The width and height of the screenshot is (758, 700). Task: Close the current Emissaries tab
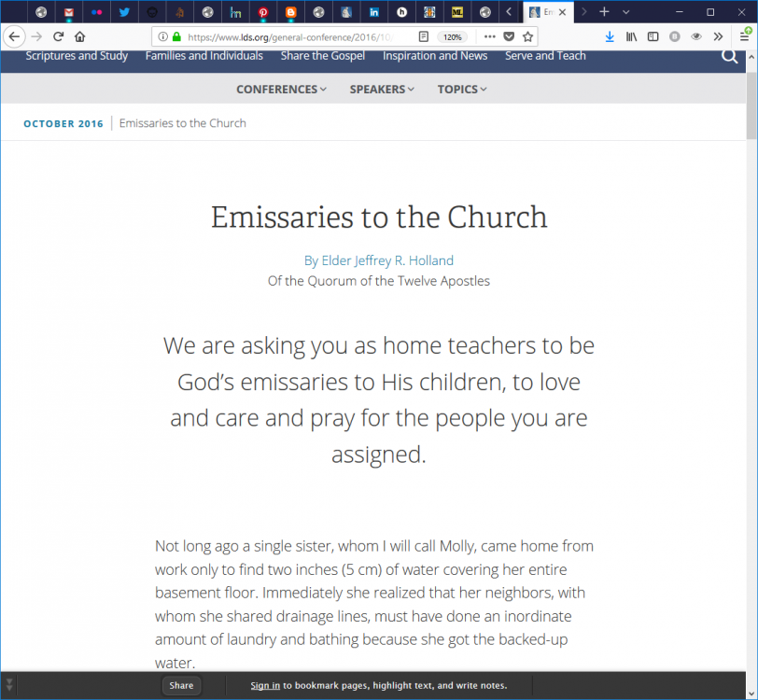[x=562, y=12]
